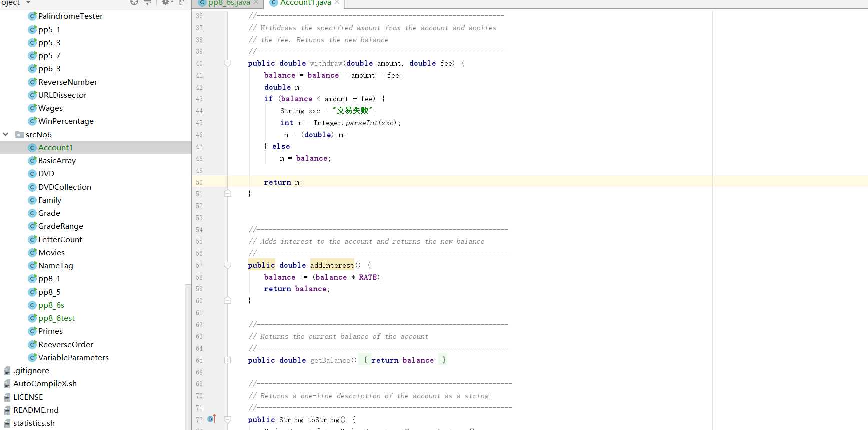Click the pp8_5 class icon
Screen dimensions: 868x430
click(x=32, y=292)
